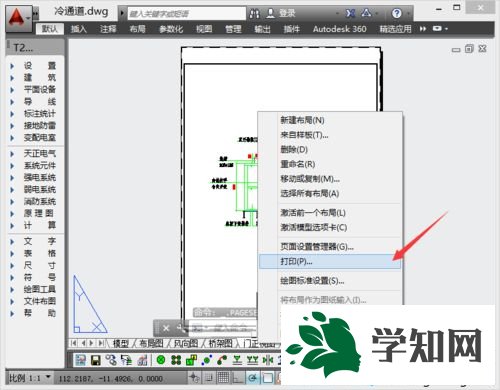Switch to the 风向图 layout tab
The width and height of the screenshot is (500, 390).
[x=186, y=343]
